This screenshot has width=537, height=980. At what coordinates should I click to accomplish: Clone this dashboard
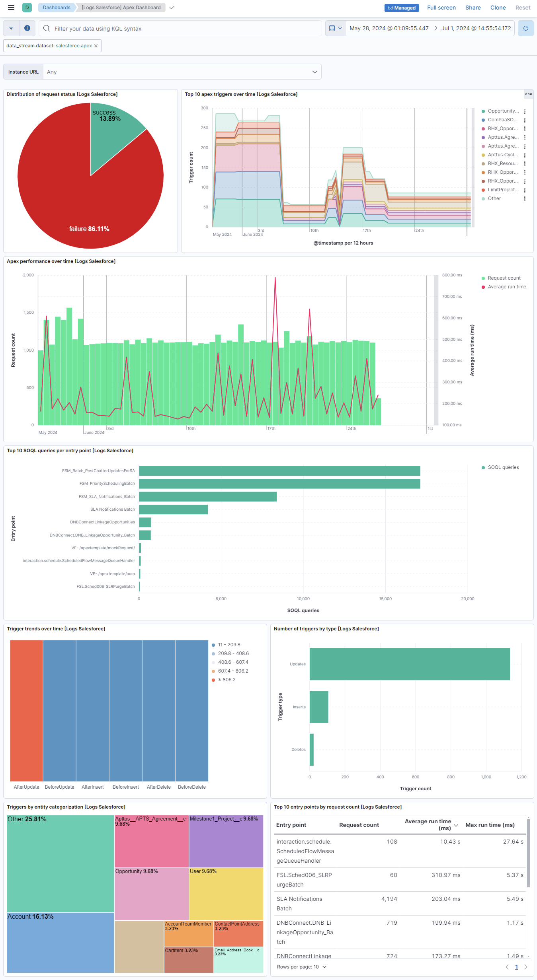pos(498,8)
